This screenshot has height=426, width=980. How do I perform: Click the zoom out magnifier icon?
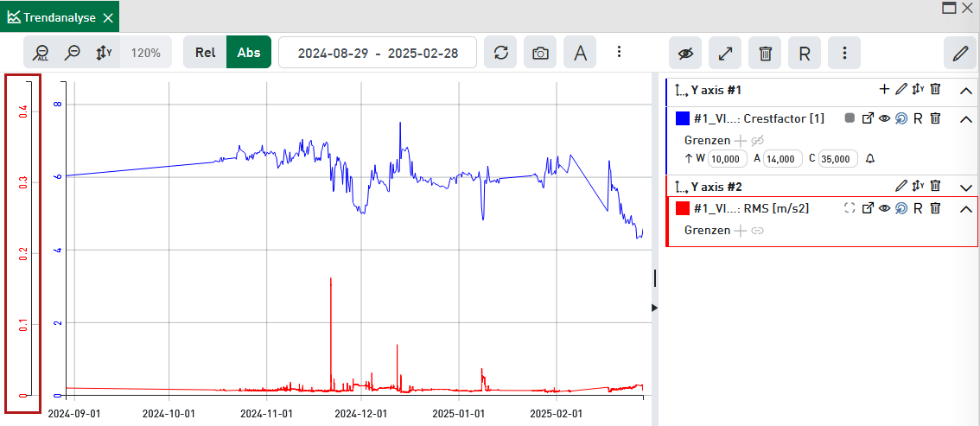(x=73, y=53)
